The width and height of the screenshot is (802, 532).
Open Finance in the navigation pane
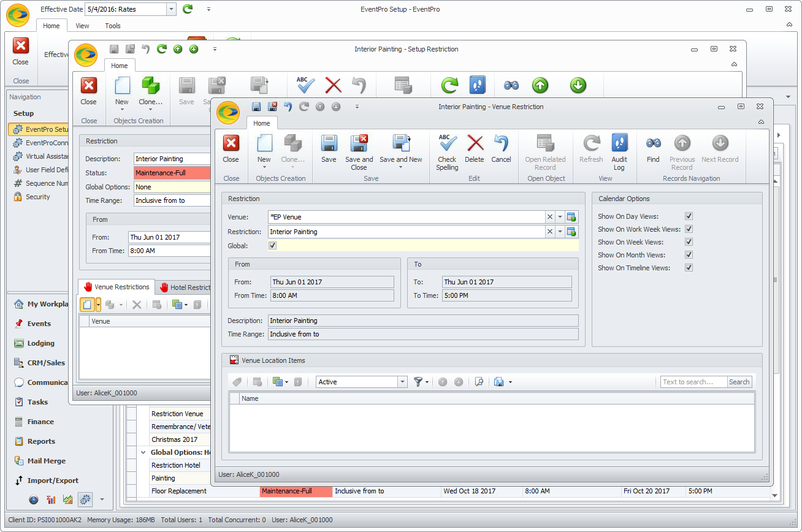40,422
